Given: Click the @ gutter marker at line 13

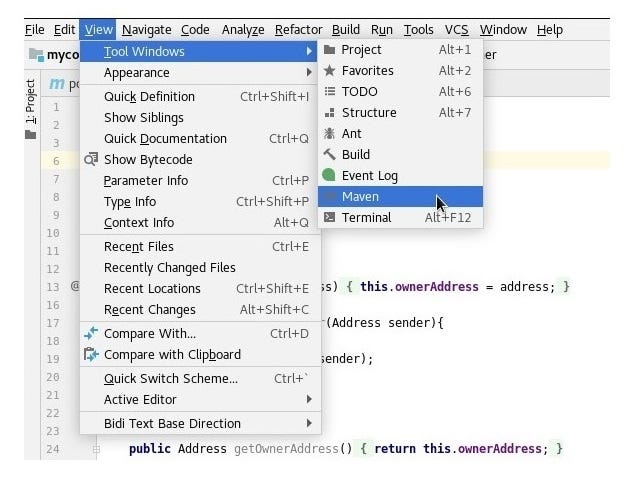Looking at the screenshot, I should 75,286.
